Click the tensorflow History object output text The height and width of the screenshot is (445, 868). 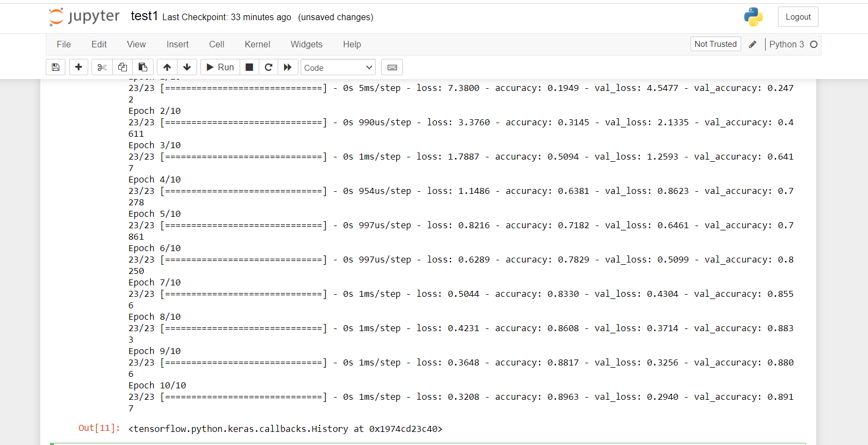(x=285, y=429)
